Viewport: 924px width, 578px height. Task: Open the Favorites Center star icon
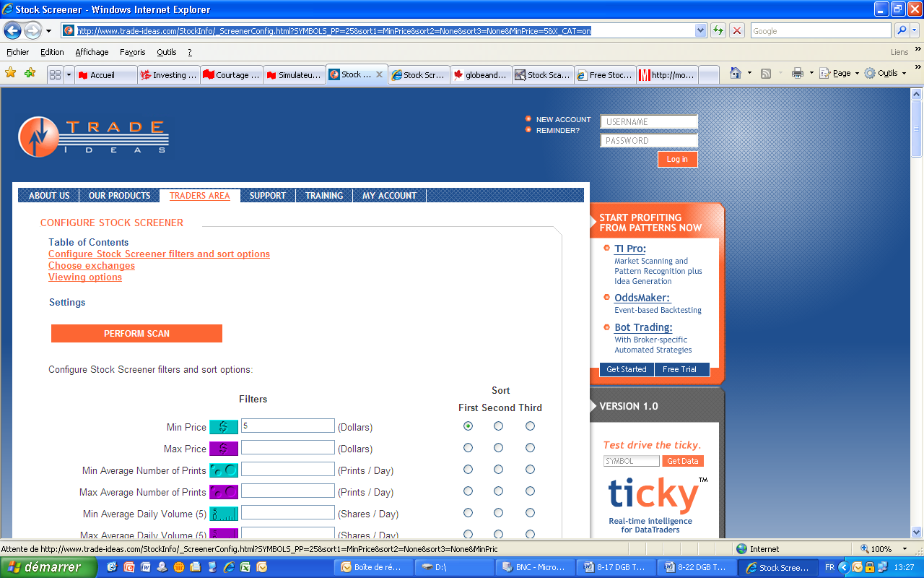pyautogui.click(x=11, y=73)
